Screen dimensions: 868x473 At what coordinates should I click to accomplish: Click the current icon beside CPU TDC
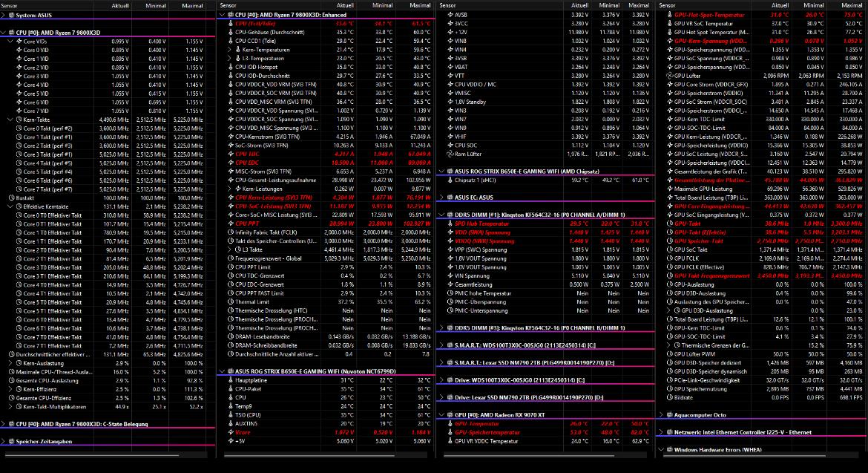231,154
